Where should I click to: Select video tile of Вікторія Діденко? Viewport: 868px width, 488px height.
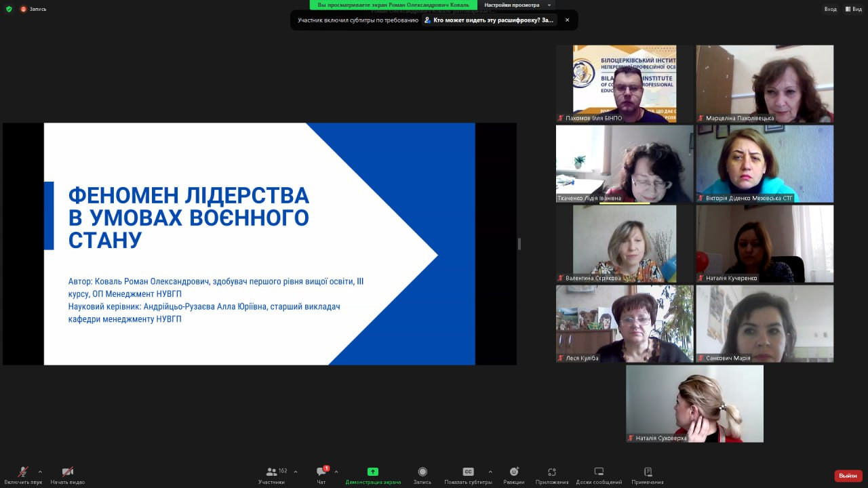point(765,164)
